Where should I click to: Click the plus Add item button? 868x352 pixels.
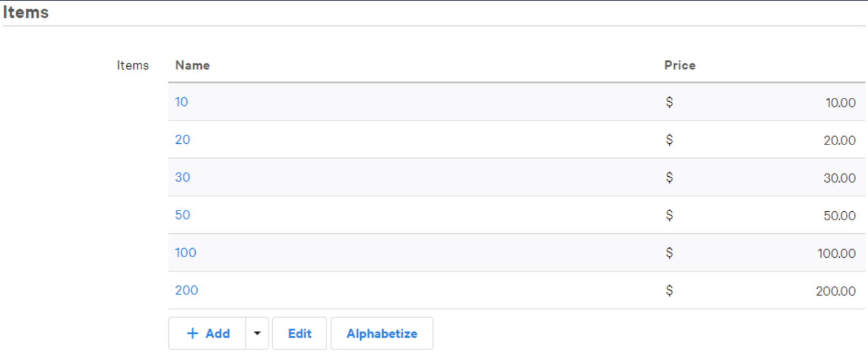[x=208, y=334]
